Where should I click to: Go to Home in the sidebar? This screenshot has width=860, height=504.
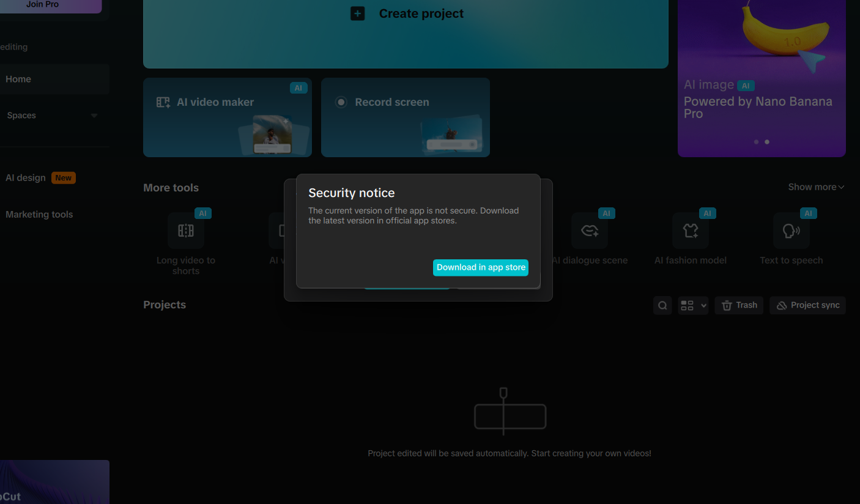point(18,79)
